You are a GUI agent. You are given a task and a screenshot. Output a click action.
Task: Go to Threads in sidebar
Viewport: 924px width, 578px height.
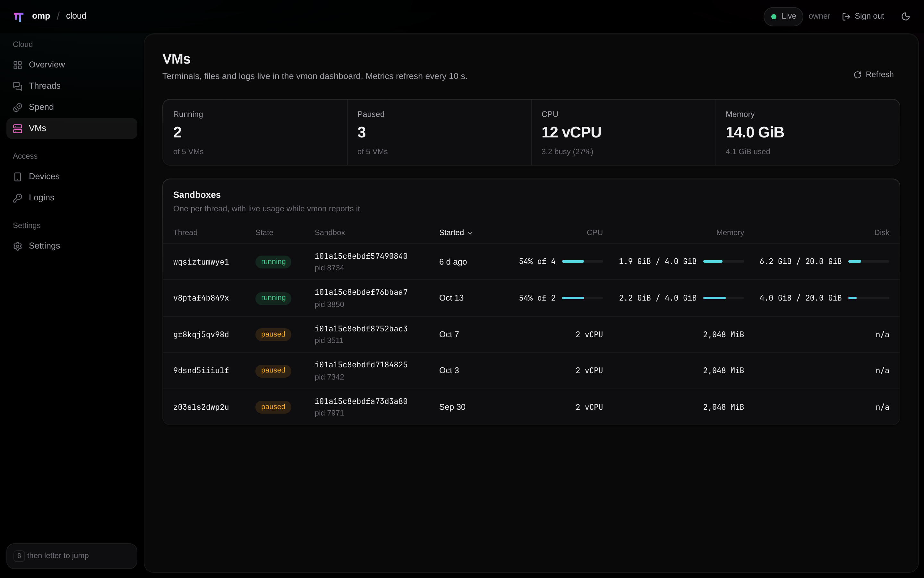pyautogui.click(x=72, y=86)
